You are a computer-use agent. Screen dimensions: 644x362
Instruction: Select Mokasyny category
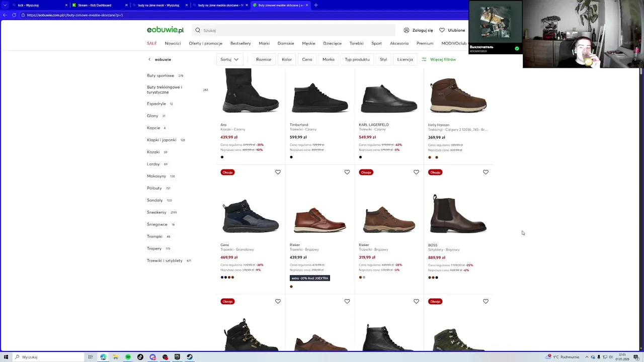(156, 176)
